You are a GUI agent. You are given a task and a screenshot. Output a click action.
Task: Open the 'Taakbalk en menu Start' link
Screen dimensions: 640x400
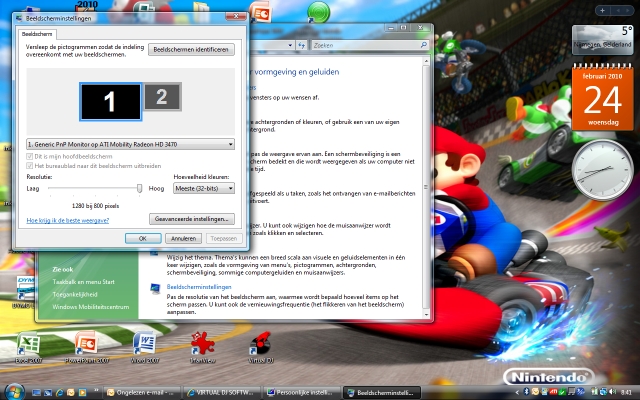coord(84,282)
